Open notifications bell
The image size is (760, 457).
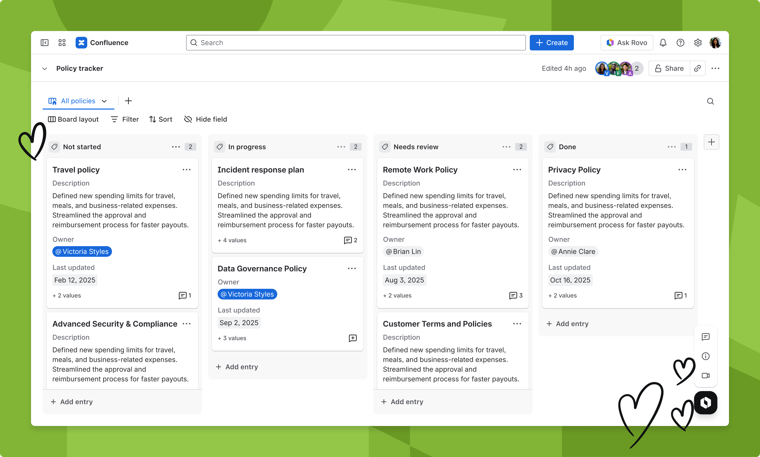coord(663,43)
